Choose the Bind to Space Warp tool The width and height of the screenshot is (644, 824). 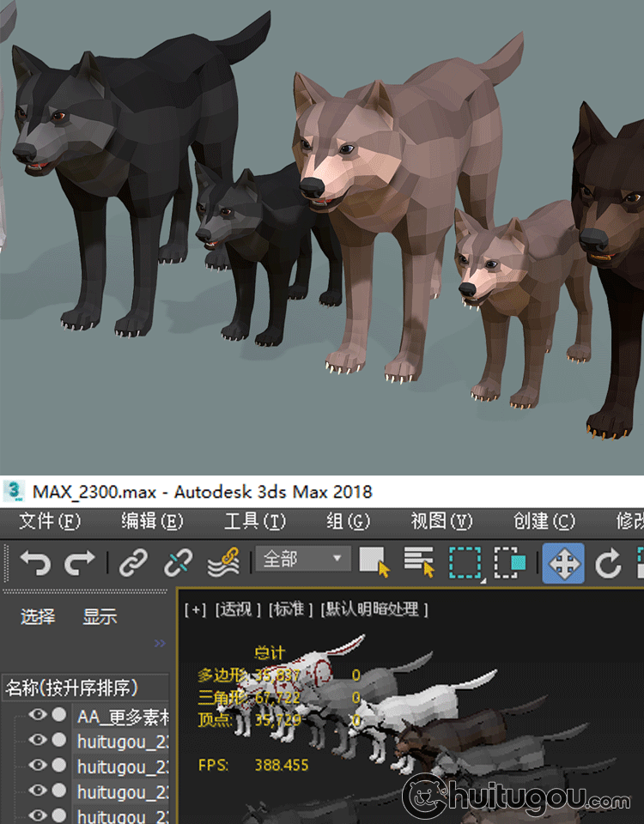pyautogui.click(x=223, y=563)
